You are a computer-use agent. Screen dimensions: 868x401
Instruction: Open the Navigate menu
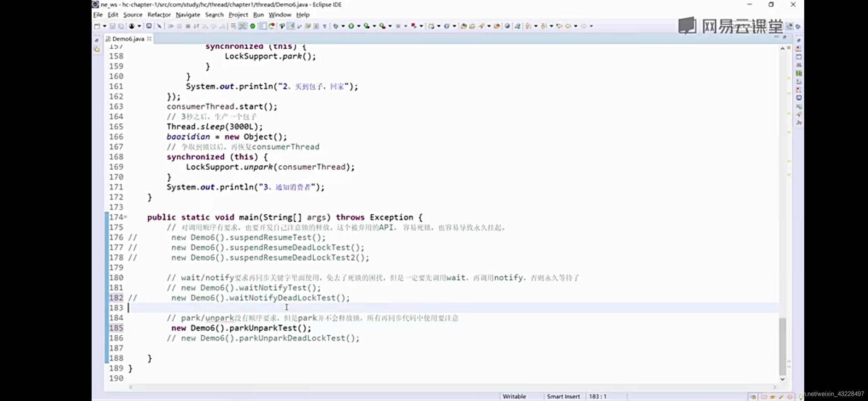point(188,15)
